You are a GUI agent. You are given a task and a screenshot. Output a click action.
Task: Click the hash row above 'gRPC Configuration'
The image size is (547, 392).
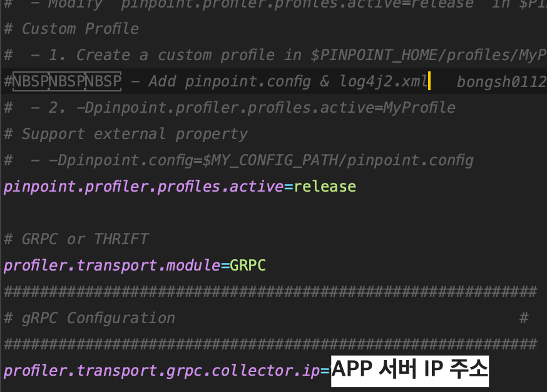click(270, 292)
